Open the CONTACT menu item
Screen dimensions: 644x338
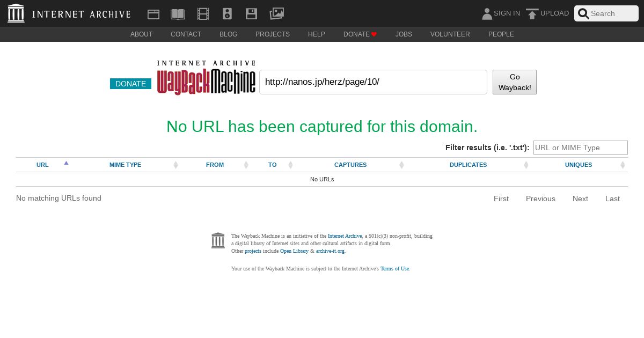[x=186, y=34]
